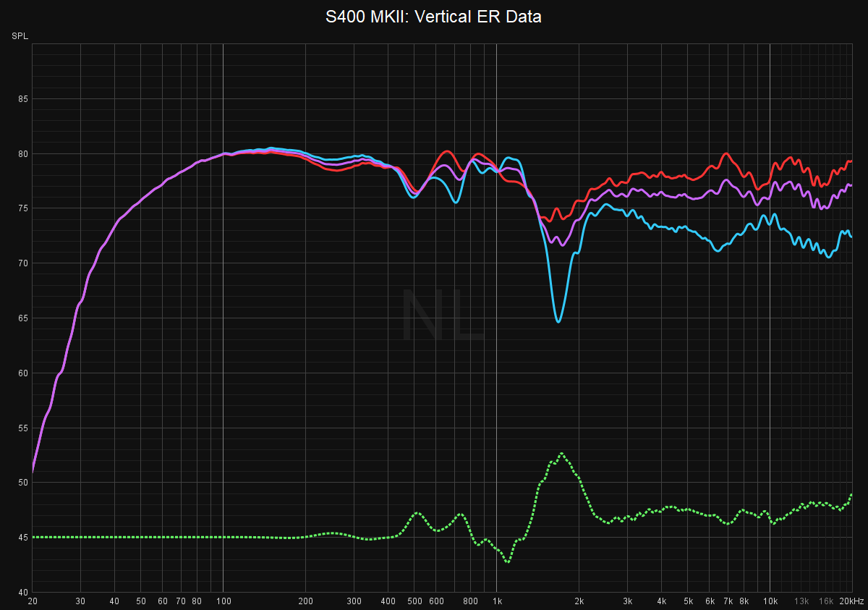This screenshot has height=610, width=868.
Task: Click the 300 frequency axis label
Action: click(354, 601)
